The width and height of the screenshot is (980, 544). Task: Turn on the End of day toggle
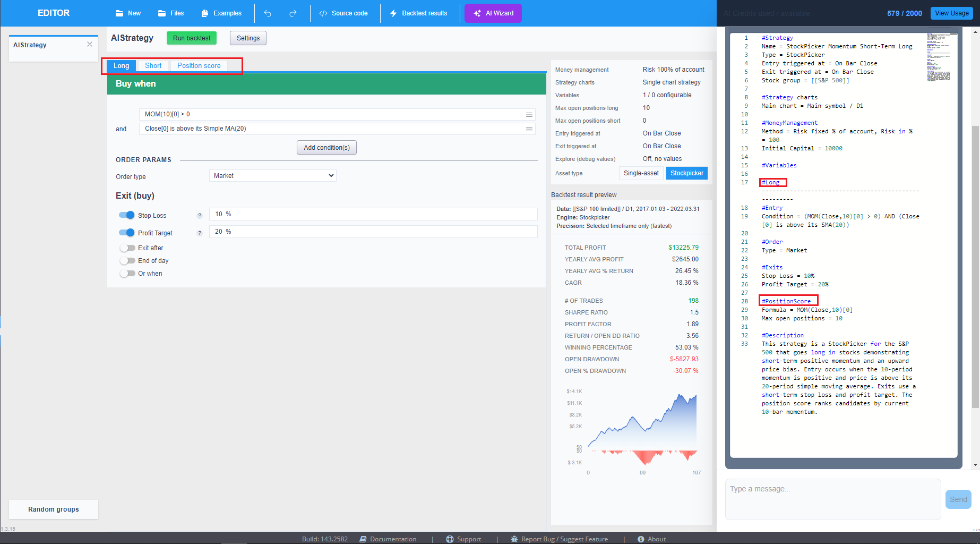[127, 261]
